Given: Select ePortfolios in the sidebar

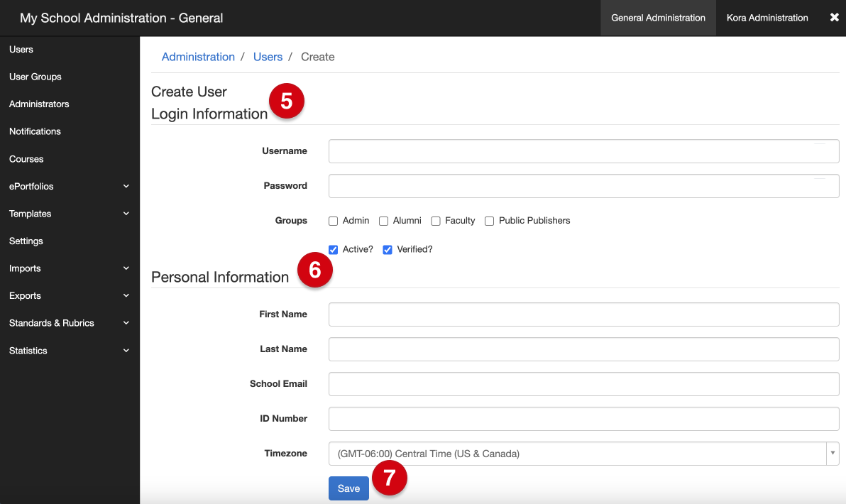Looking at the screenshot, I should pos(31,186).
